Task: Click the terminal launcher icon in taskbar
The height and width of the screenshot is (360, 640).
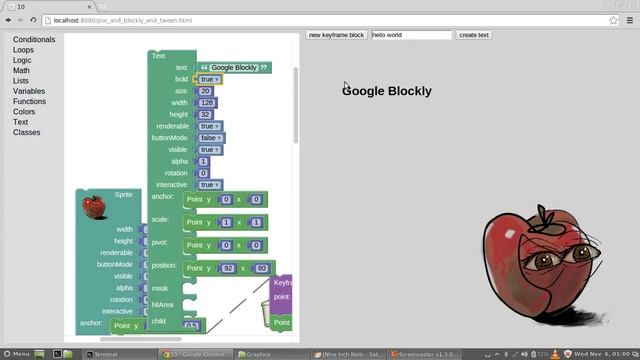Action: click(x=58, y=354)
